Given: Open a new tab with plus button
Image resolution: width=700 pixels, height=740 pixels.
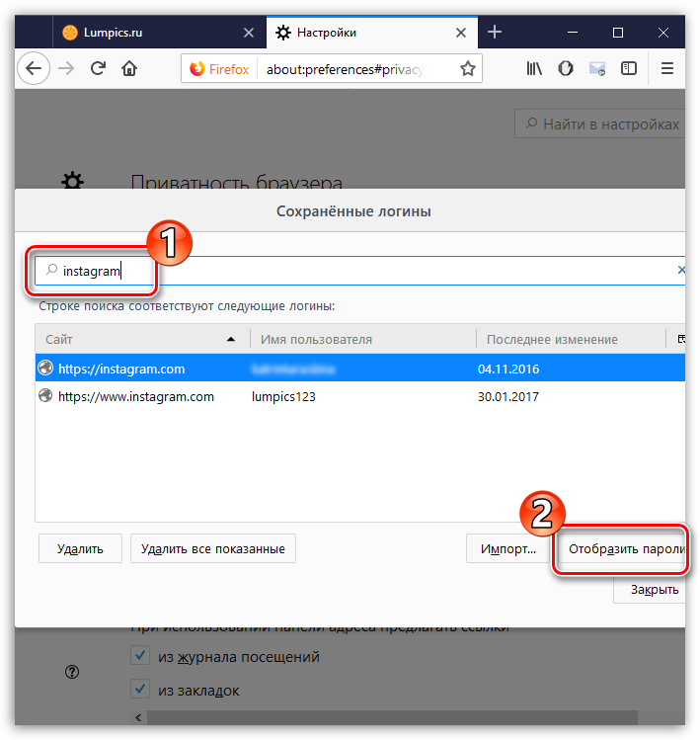Looking at the screenshot, I should click(x=495, y=32).
